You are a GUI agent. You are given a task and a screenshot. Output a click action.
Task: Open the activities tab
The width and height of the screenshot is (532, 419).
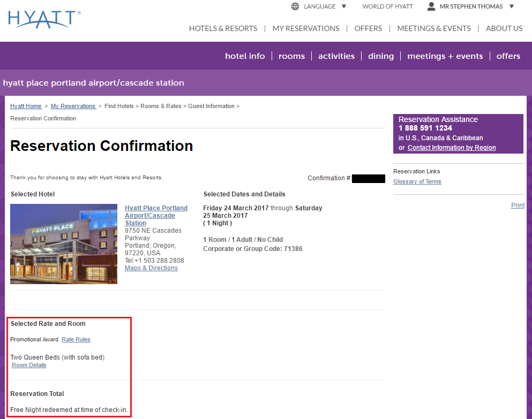pyautogui.click(x=336, y=56)
